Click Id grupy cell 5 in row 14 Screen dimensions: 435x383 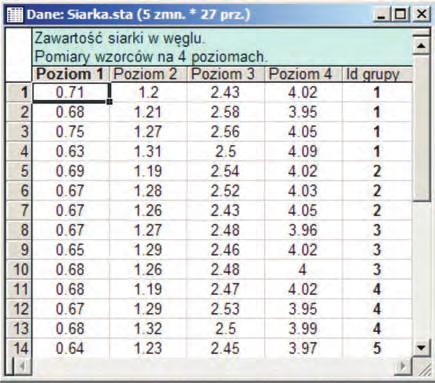point(377,348)
